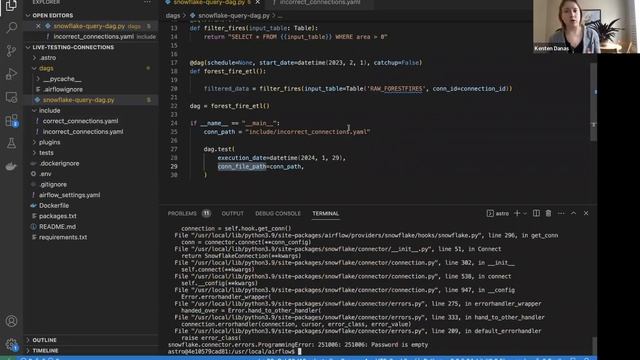Open correct_connections.yaml file
The height and width of the screenshot is (360, 640).
[80, 121]
